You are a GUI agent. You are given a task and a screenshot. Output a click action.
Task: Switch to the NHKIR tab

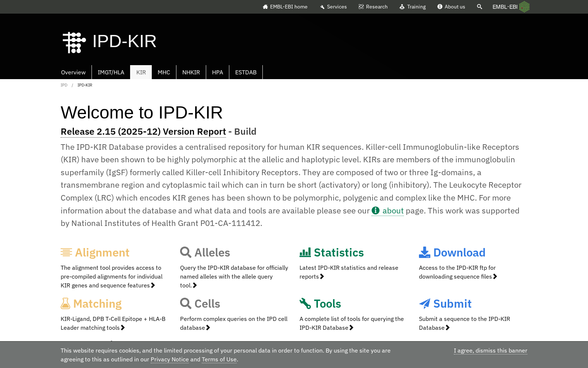191,72
